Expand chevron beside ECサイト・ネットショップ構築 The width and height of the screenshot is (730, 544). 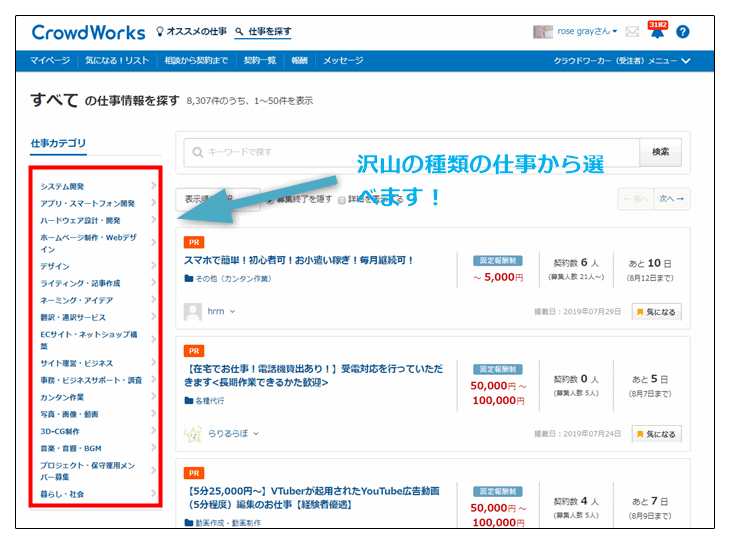pos(154,339)
